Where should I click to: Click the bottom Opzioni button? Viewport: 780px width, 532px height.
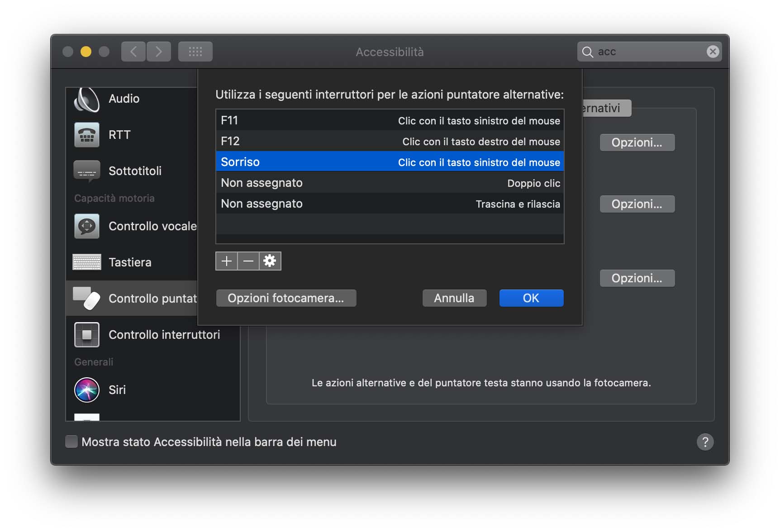pos(637,278)
